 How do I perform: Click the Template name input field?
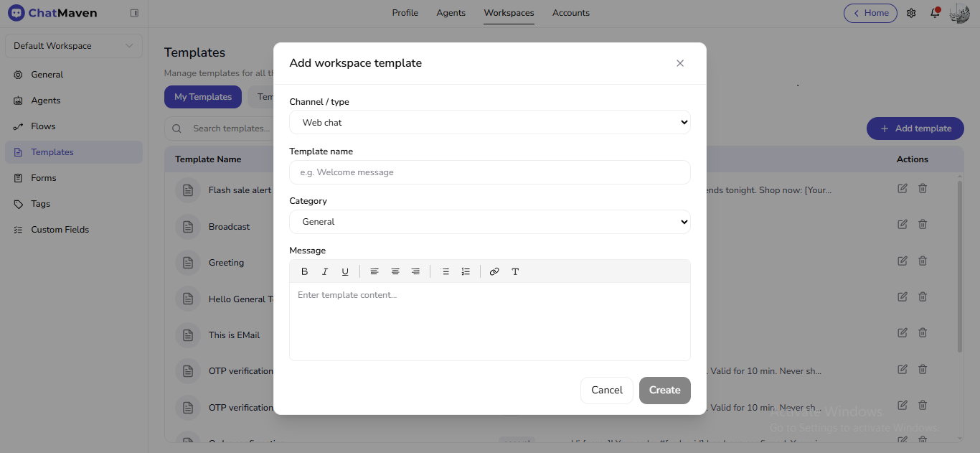point(490,172)
